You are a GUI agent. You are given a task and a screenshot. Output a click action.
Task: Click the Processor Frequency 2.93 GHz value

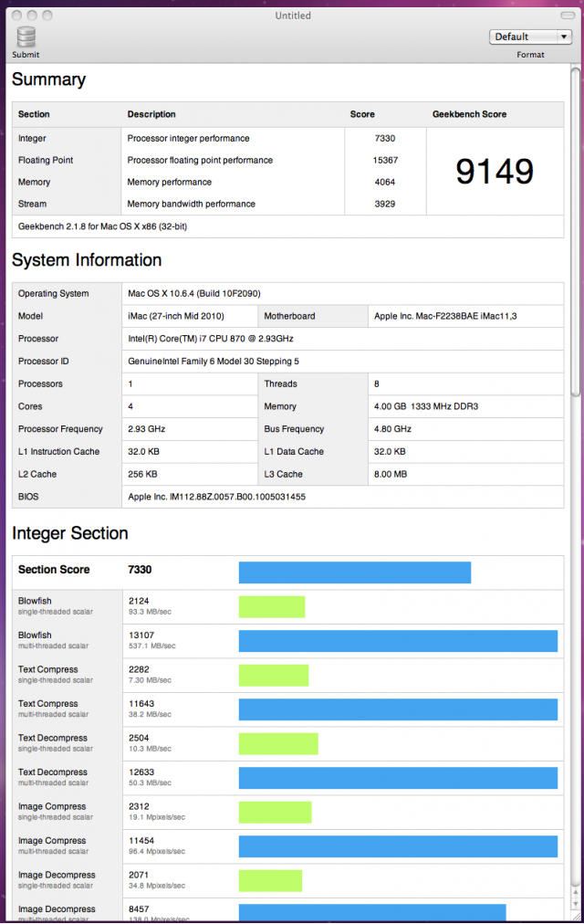(147, 429)
